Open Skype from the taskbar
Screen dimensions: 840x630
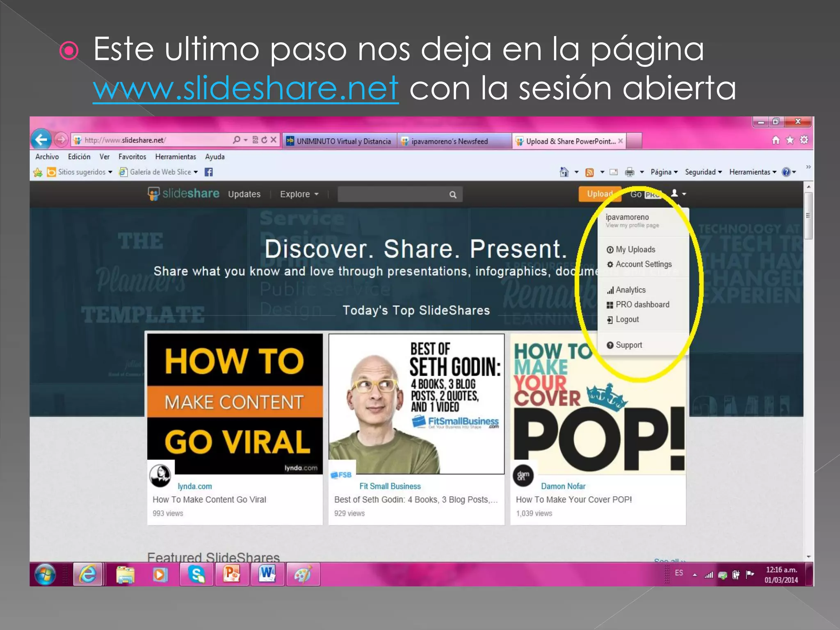point(197,574)
